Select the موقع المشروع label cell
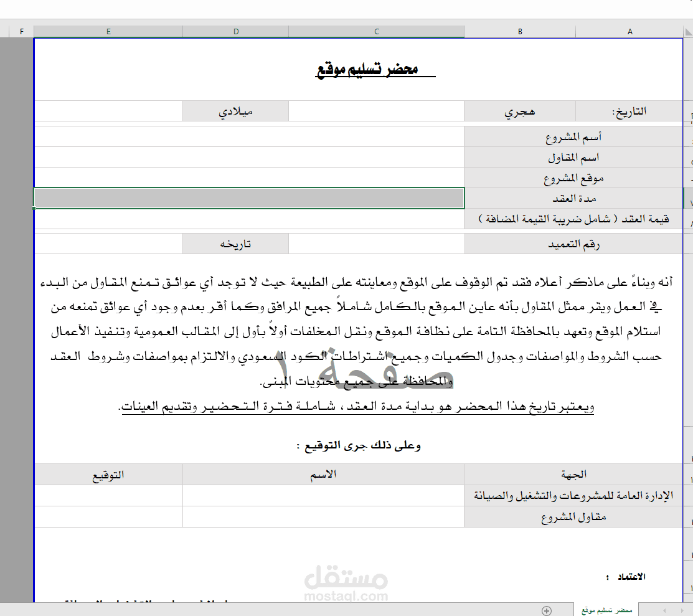Image resolution: width=693 pixels, height=616 pixels. [x=573, y=178]
